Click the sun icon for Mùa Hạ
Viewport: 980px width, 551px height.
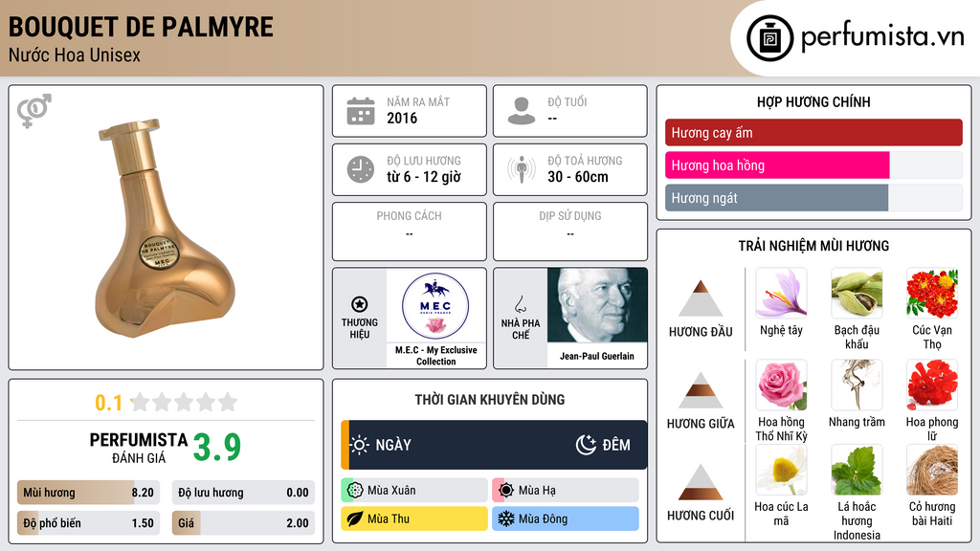506,491
